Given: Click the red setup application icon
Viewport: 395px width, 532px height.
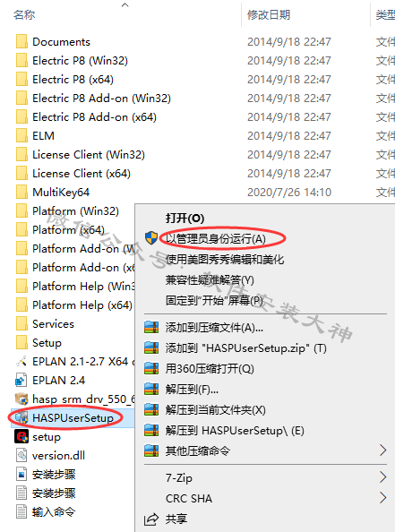Looking at the screenshot, I should 21,437.
